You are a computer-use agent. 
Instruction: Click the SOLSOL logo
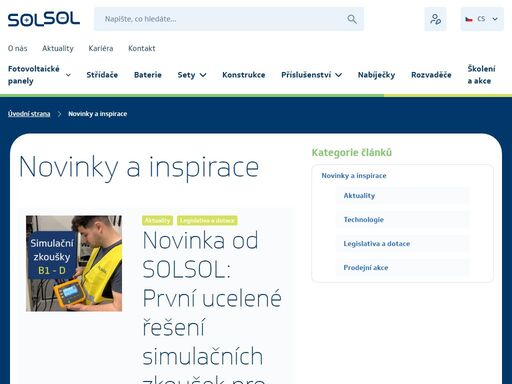click(x=44, y=19)
